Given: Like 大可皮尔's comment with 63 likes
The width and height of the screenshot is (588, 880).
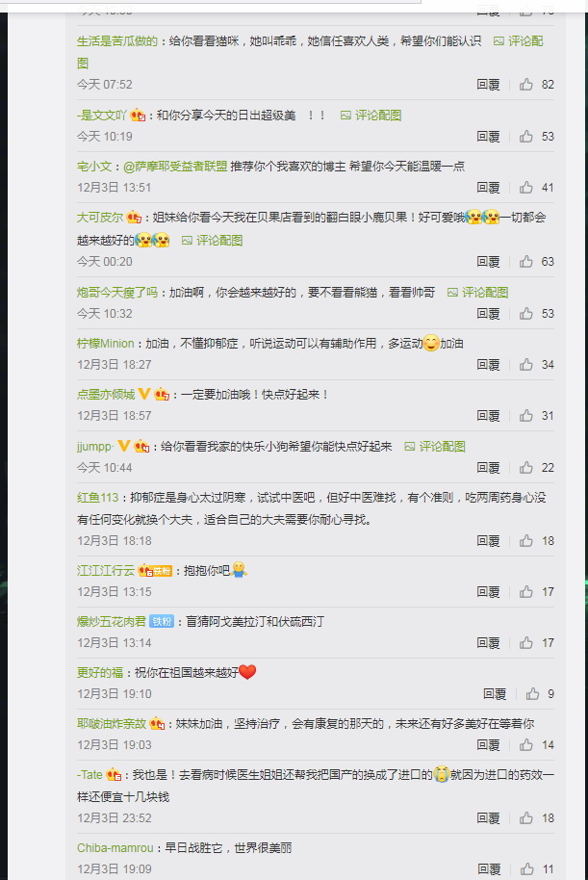Looking at the screenshot, I should pyautogui.click(x=525, y=262).
